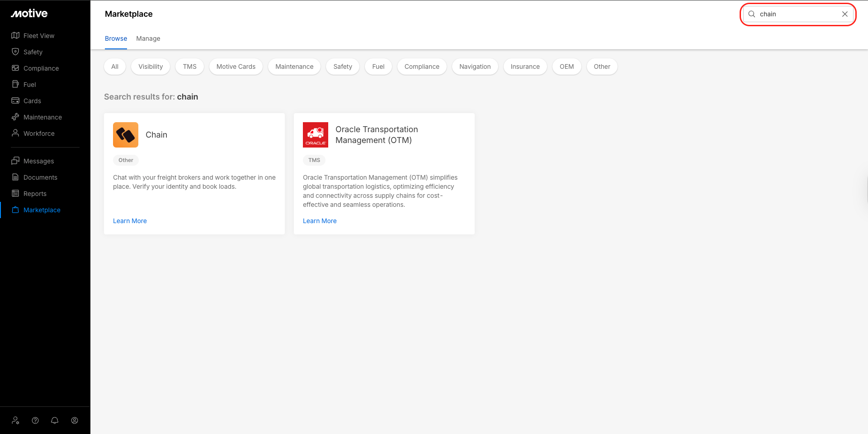Select the Browse tab
Viewport: 868px width, 434px height.
(116, 38)
